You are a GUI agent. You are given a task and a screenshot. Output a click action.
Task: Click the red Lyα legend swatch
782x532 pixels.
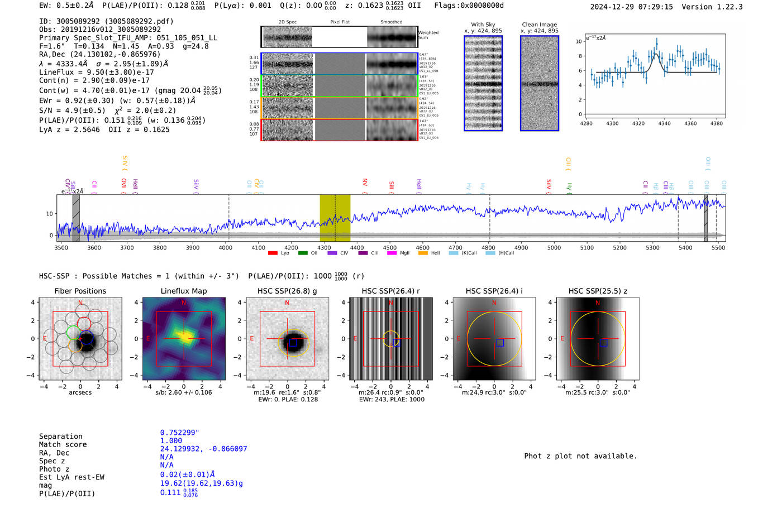(273, 253)
